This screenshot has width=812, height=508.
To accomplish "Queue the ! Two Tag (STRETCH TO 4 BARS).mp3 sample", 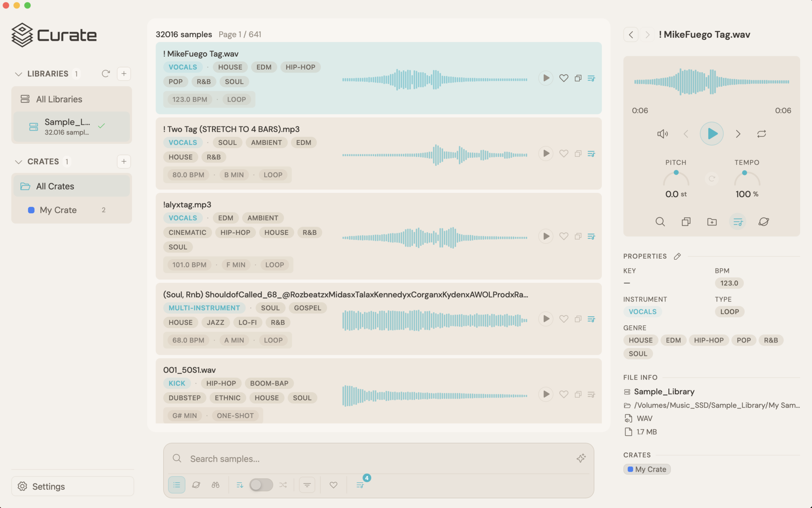I will 591,154.
